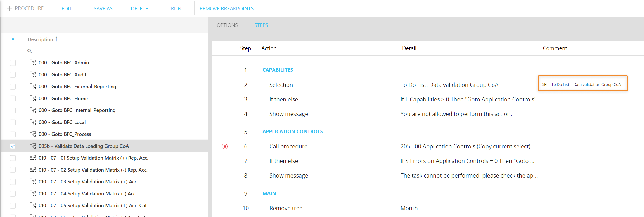Click the search magnifier icon in Description filter
644x217 pixels.
(29, 51)
